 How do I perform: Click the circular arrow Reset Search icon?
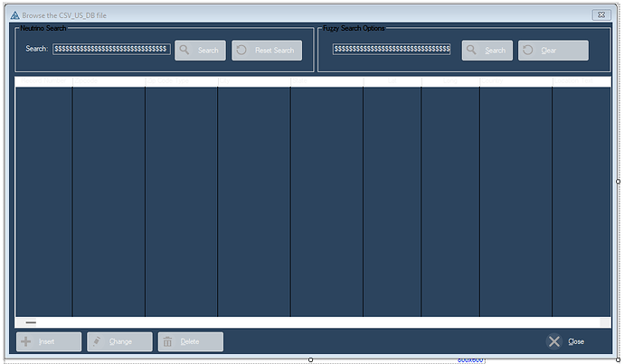(x=242, y=51)
